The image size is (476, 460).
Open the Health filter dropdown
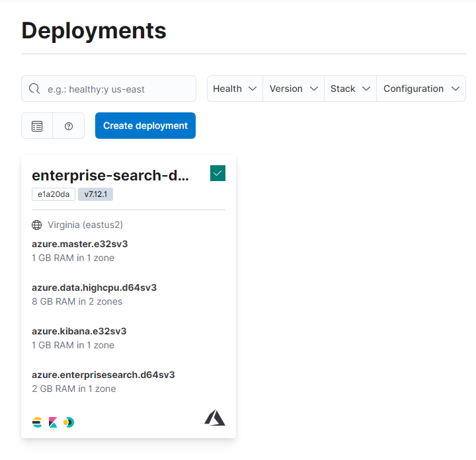[x=235, y=89]
